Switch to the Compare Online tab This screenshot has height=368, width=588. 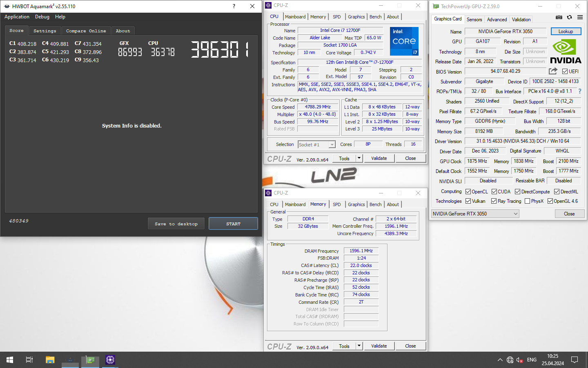tap(86, 31)
